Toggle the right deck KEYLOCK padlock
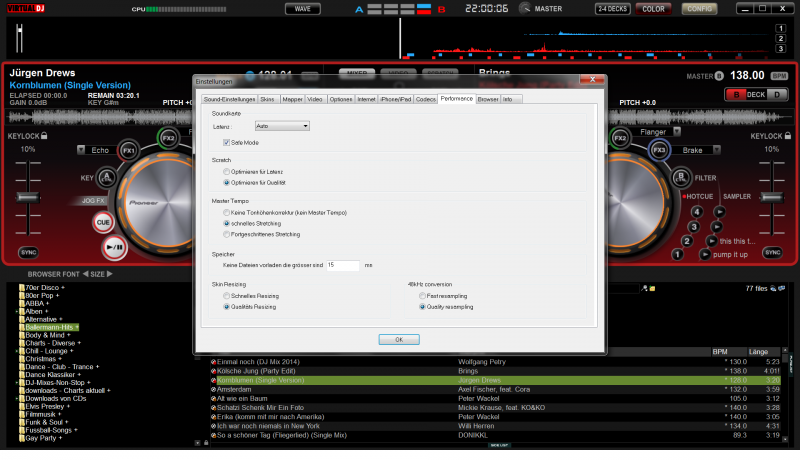The image size is (800, 460). click(788, 136)
